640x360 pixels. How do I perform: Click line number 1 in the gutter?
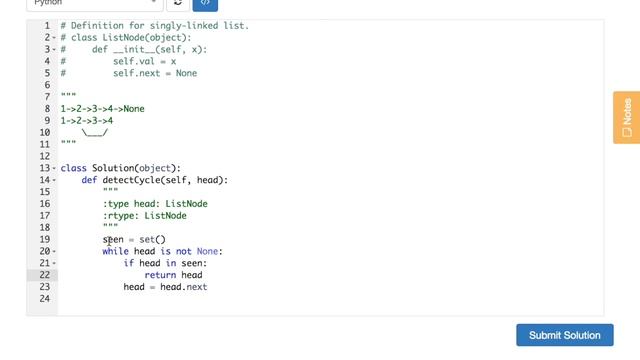pyautogui.click(x=47, y=26)
